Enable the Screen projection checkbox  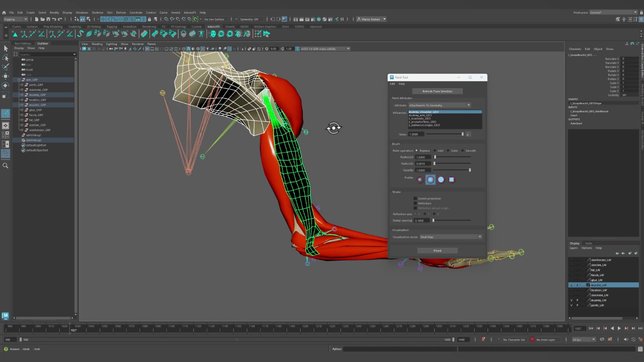[415, 199]
